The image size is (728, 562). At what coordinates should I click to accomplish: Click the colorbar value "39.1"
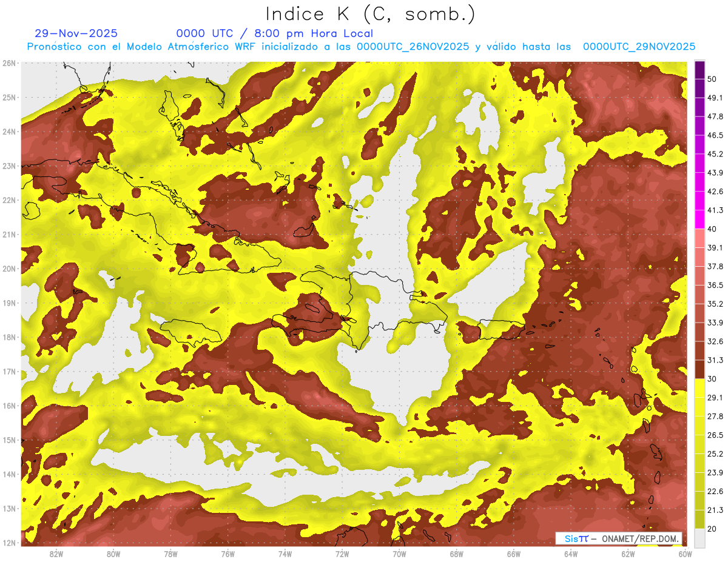[715, 247]
